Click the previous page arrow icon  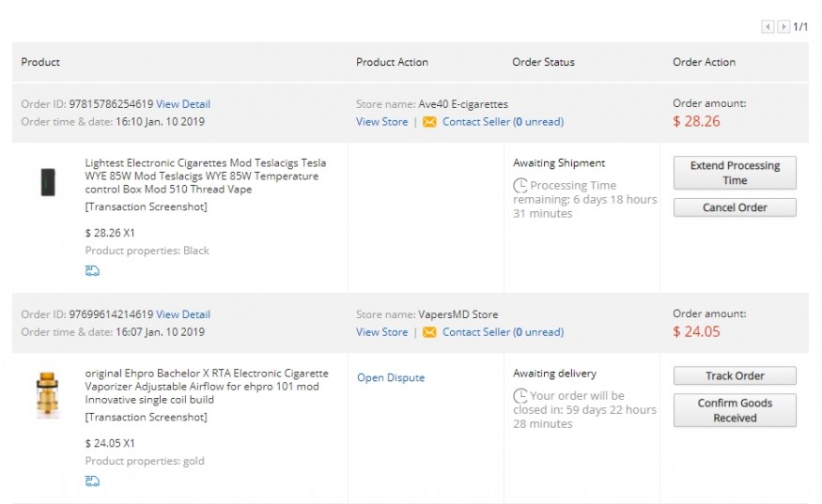768,27
